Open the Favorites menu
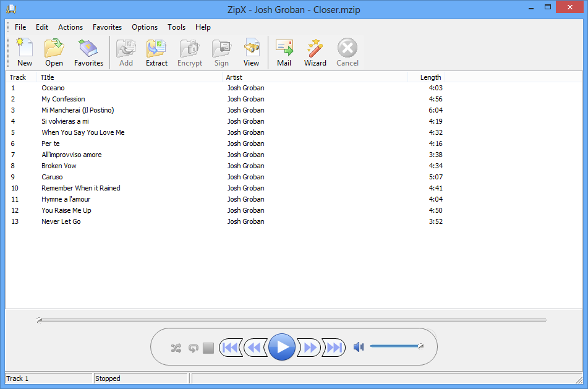This screenshot has width=588, height=389. [x=107, y=27]
